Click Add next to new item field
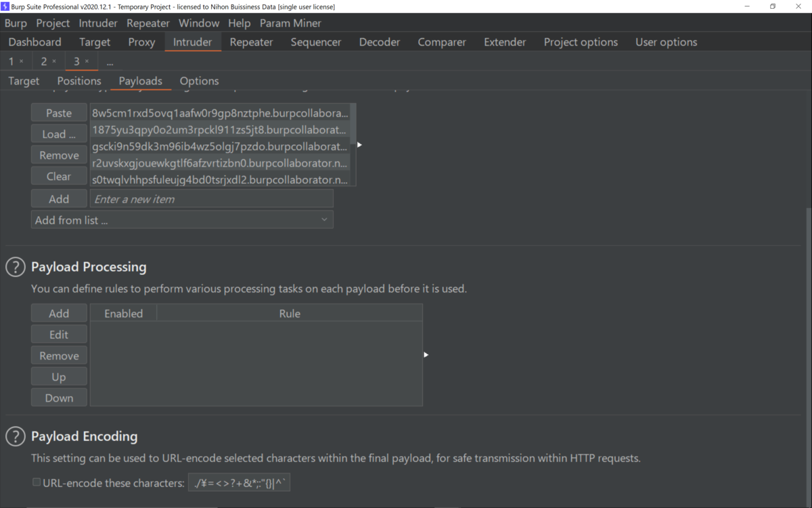Viewport: 812px width, 508px height. click(x=59, y=199)
